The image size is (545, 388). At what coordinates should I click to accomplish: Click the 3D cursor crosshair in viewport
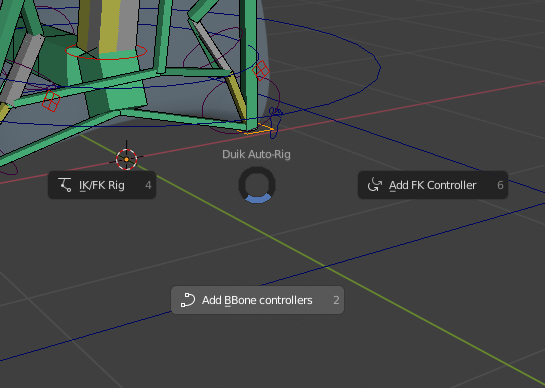(127, 159)
